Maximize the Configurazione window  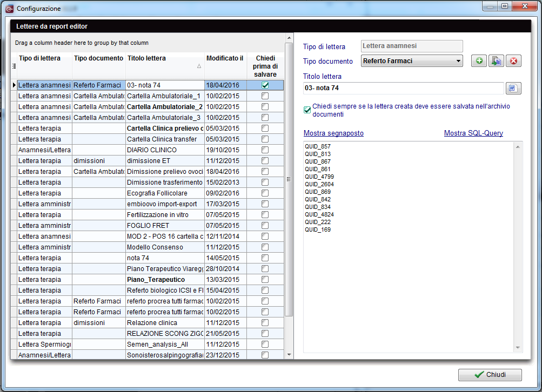click(x=505, y=6)
